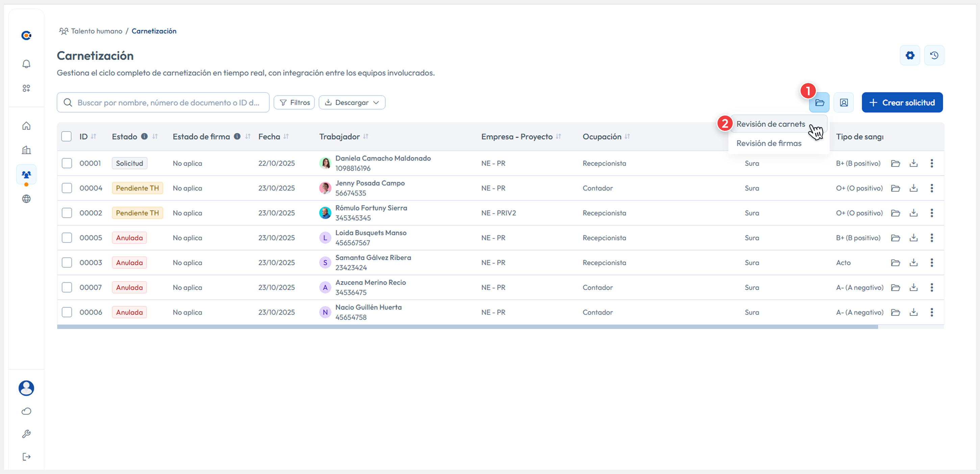Select the Revisión de firmas menu item
980x474 pixels.
[x=769, y=144]
